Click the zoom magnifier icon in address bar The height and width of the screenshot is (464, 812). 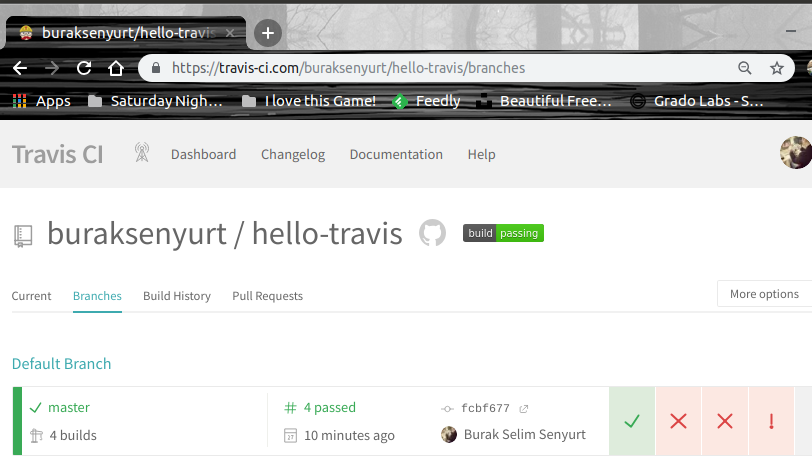(x=744, y=68)
